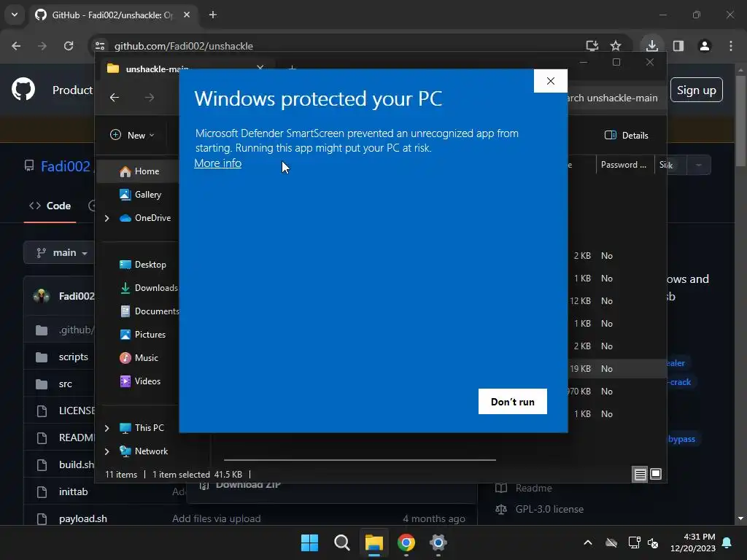The height and width of the screenshot is (560, 747).
Task: Click the bypass topic tag
Action: [681, 439]
